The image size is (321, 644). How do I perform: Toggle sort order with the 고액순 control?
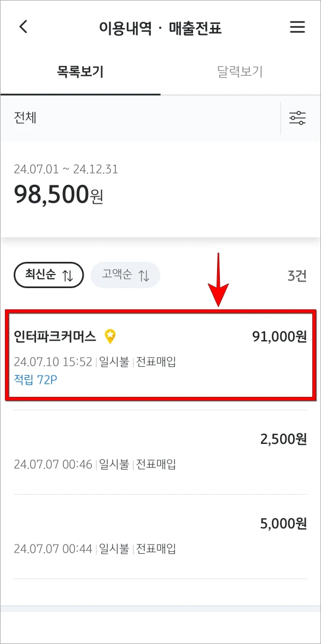tap(125, 275)
